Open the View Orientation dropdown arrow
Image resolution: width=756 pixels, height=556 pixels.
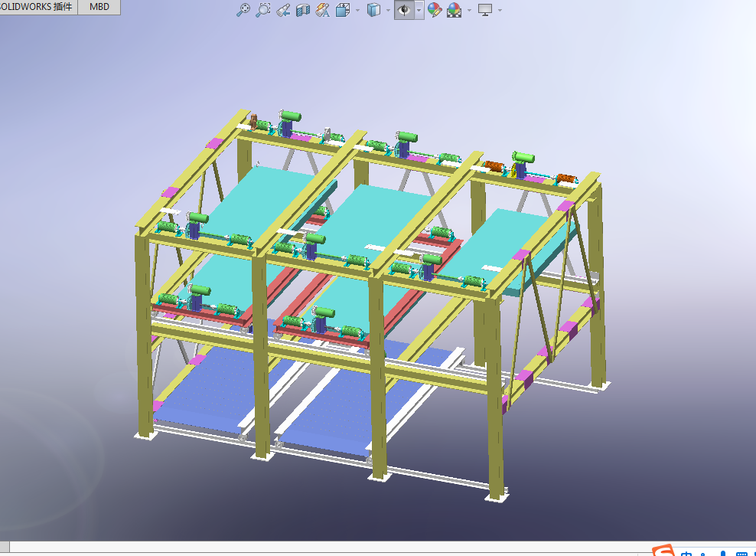357,10
